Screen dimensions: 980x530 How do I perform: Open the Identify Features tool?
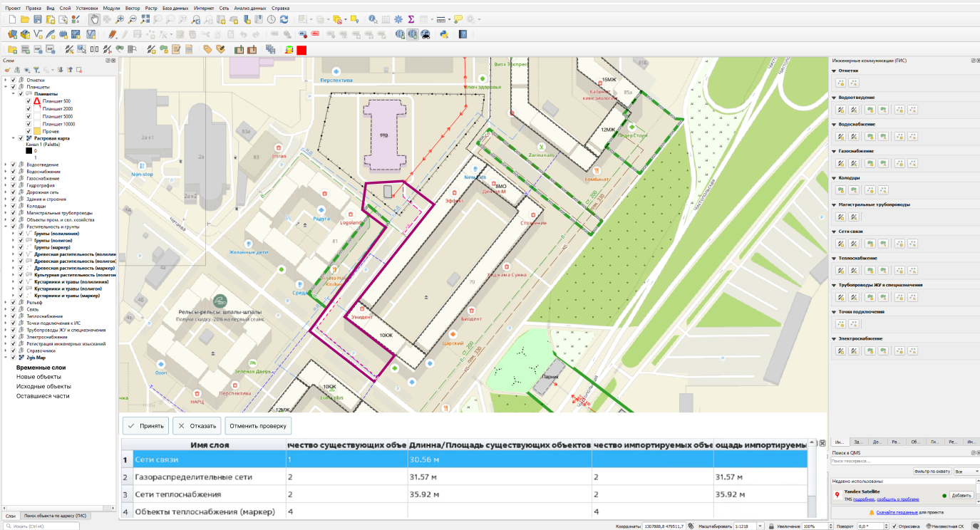373,19
